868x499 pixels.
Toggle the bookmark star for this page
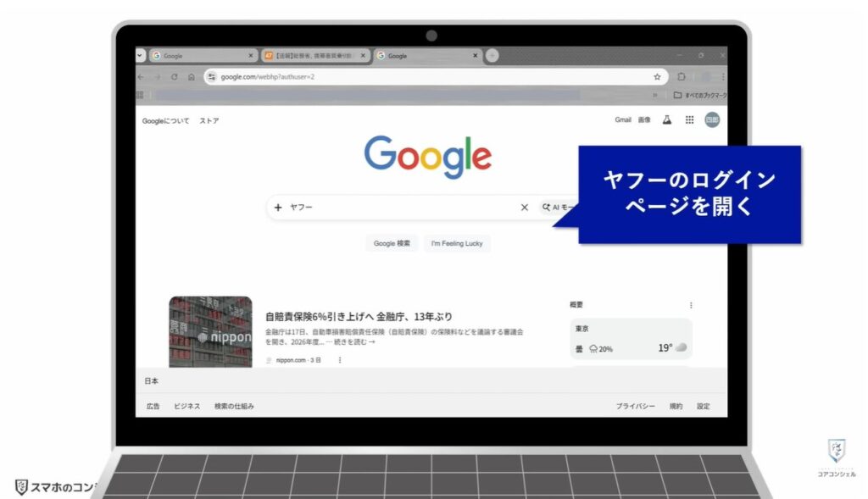point(657,76)
